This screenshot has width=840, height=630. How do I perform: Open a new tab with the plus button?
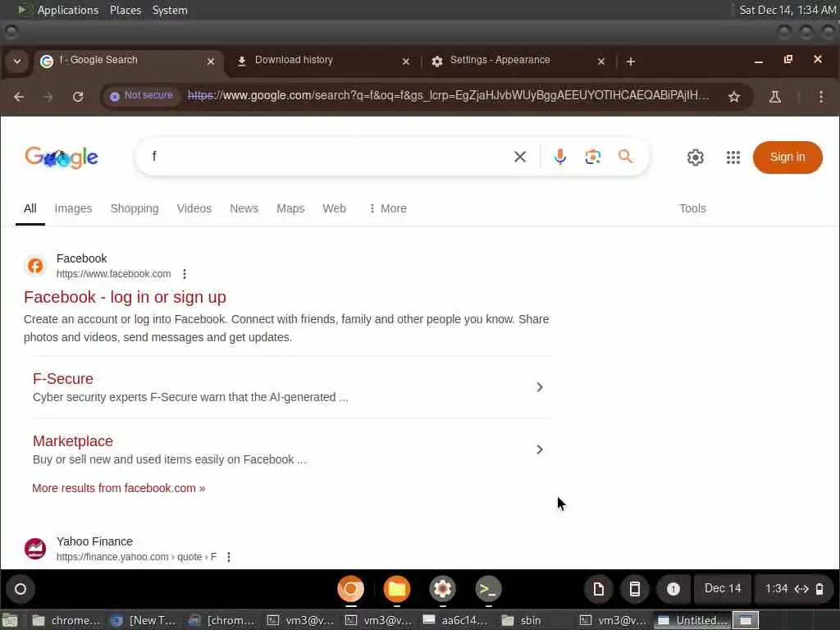tap(631, 62)
